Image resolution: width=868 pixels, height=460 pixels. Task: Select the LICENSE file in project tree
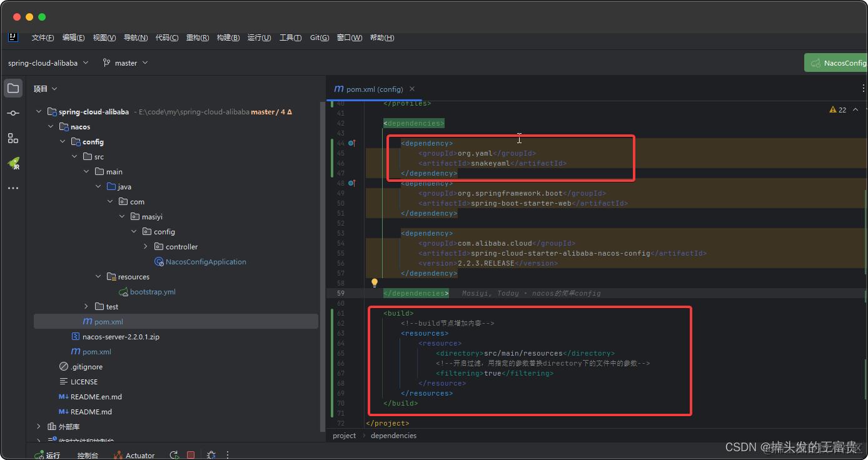click(84, 382)
